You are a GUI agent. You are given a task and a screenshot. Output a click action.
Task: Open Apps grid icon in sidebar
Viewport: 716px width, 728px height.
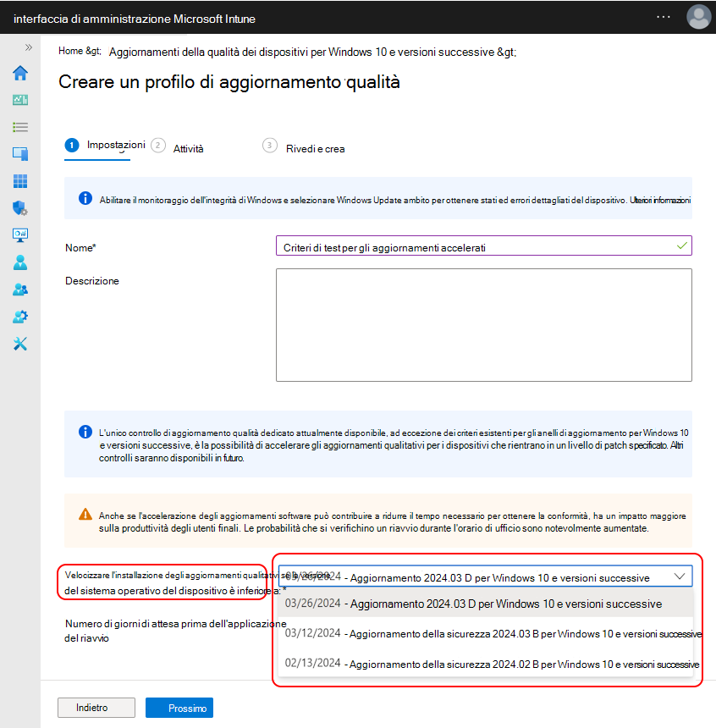coord(20,180)
